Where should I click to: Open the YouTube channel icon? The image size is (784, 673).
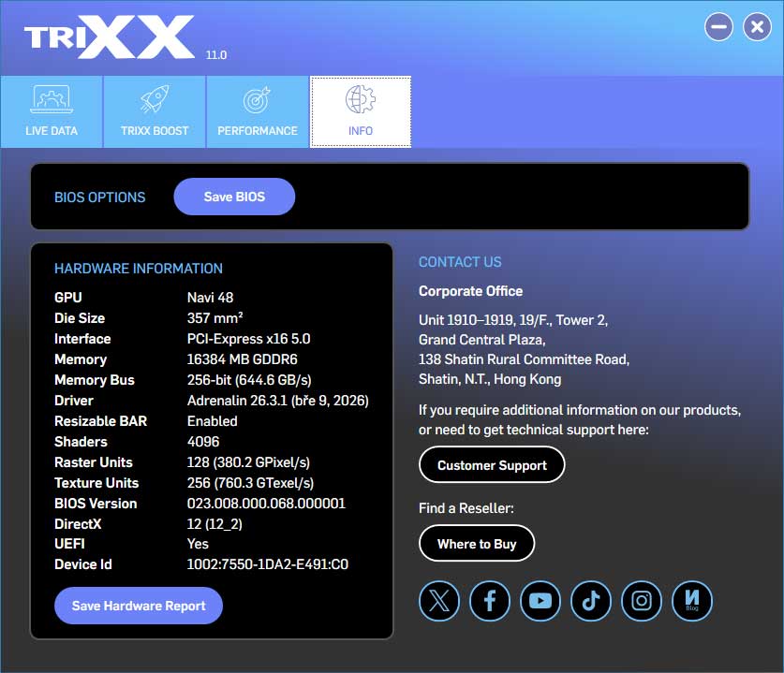[540, 601]
